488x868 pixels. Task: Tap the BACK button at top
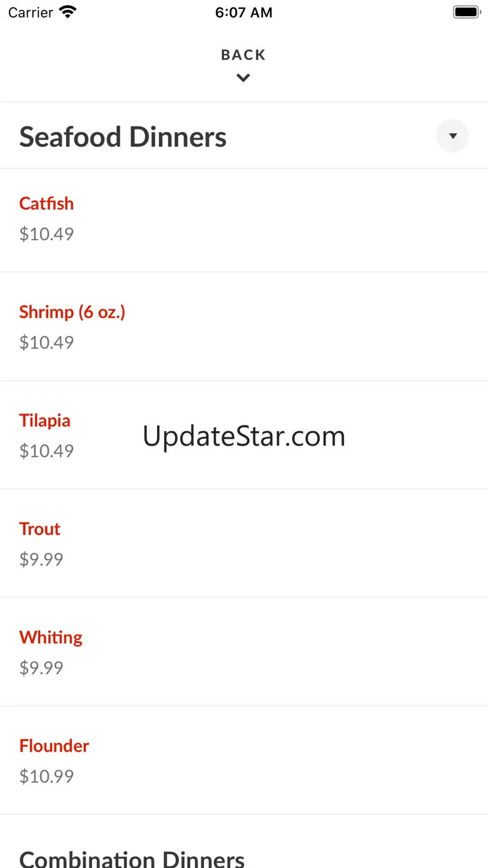coord(243,55)
